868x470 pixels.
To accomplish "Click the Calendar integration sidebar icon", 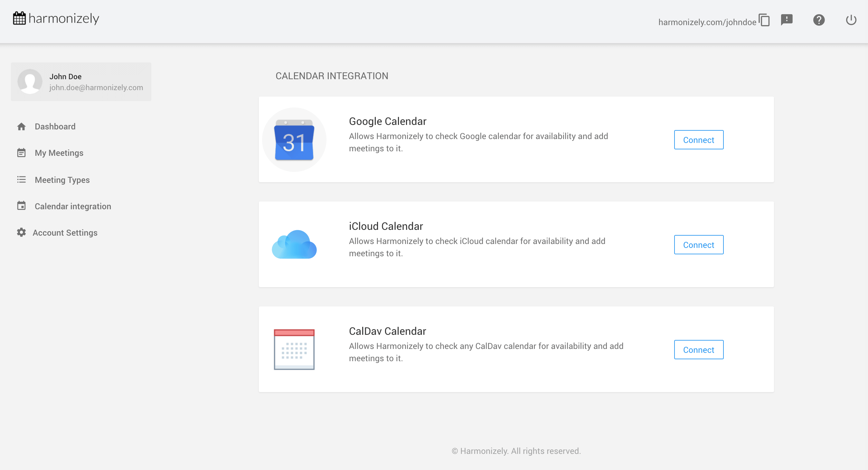I will coord(22,205).
